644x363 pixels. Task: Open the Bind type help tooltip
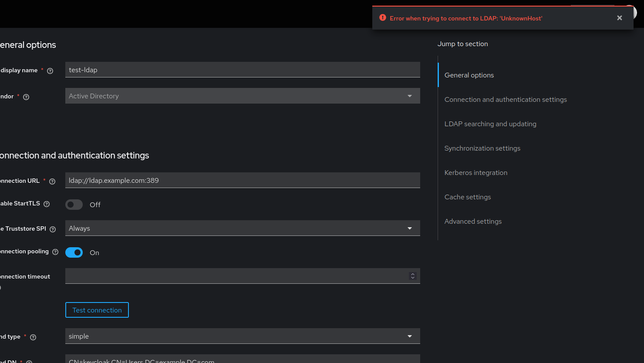coord(33,337)
